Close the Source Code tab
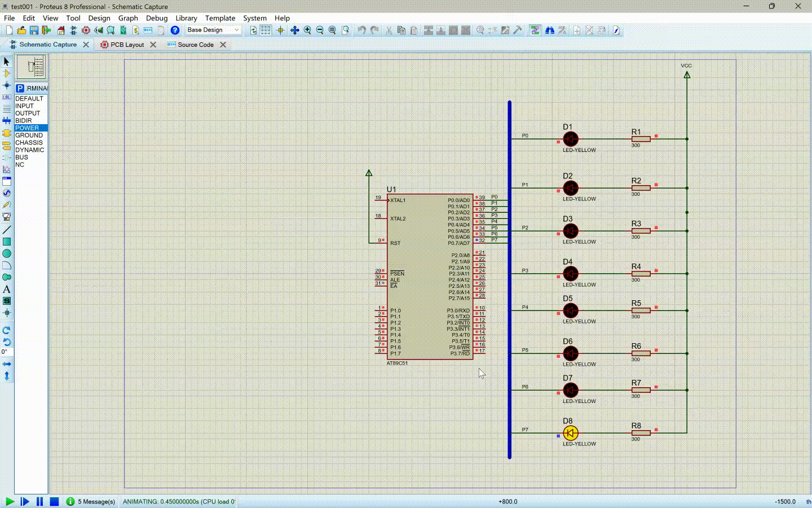 (223, 45)
